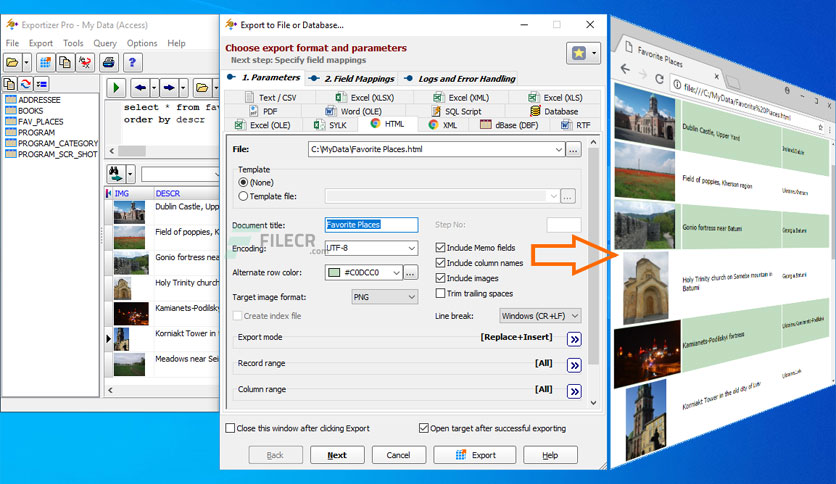Open the Query menu

click(104, 43)
